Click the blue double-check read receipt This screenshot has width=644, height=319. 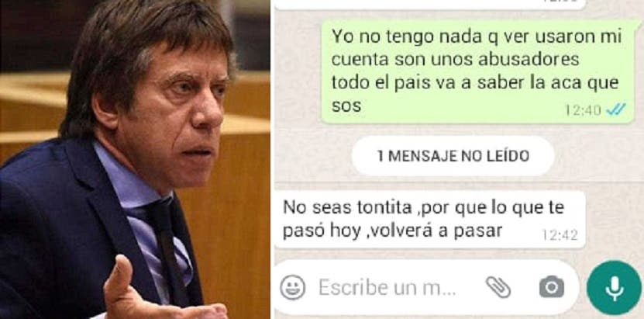pos(616,109)
